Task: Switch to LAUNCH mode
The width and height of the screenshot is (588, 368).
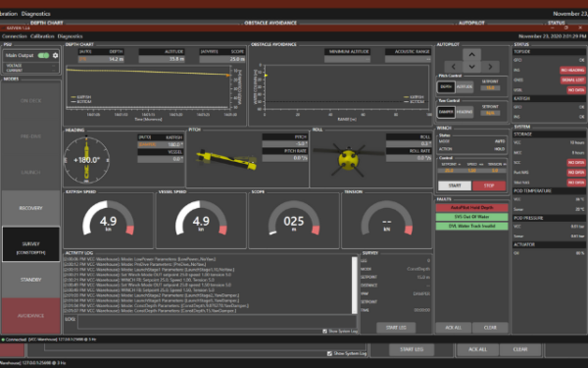Action: click(x=30, y=172)
